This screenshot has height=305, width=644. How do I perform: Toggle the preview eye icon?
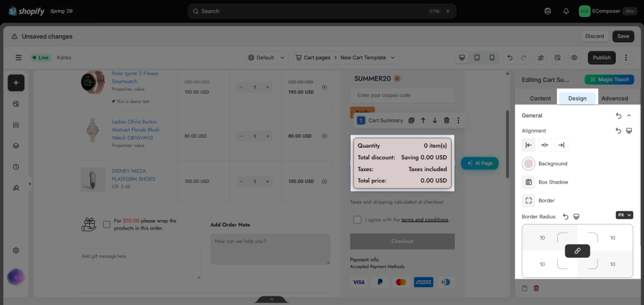tap(574, 58)
